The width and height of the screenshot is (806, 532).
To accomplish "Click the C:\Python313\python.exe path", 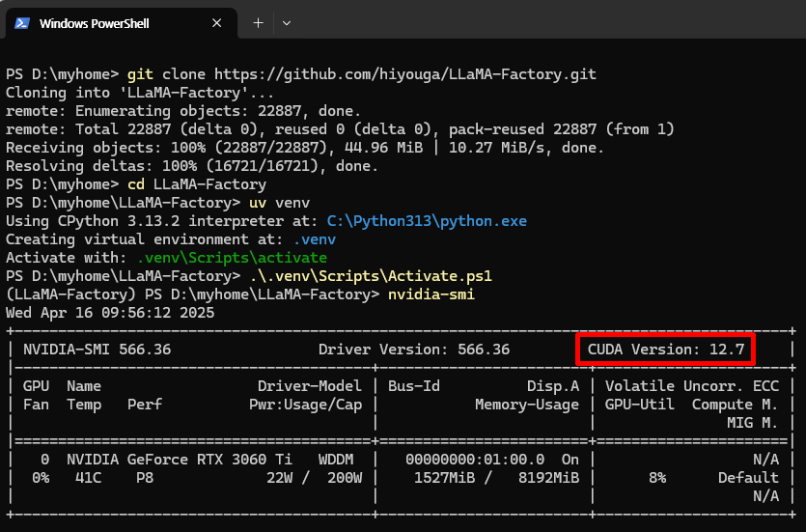I will pyautogui.click(x=427, y=221).
